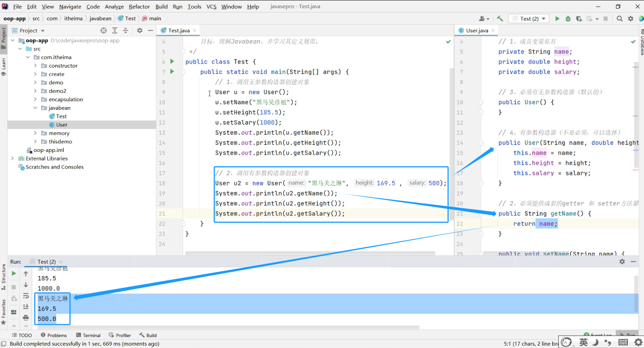Click run gutter arrow beside class Test line

tap(172, 61)
